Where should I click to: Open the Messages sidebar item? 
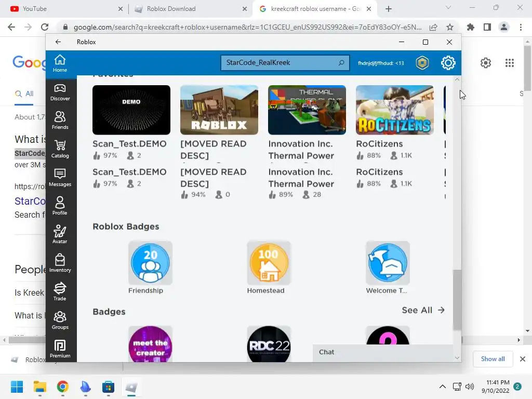pyautogui.click(x=60, y=178)
